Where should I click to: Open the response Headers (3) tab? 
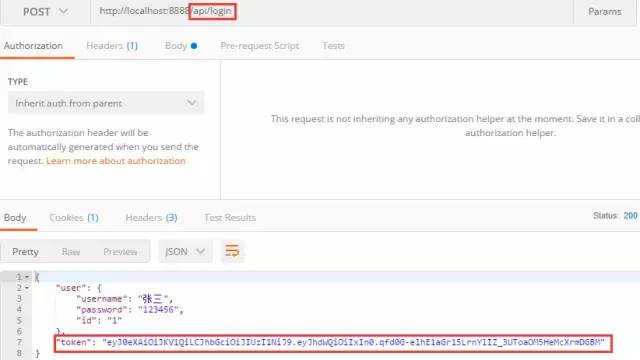151,218
